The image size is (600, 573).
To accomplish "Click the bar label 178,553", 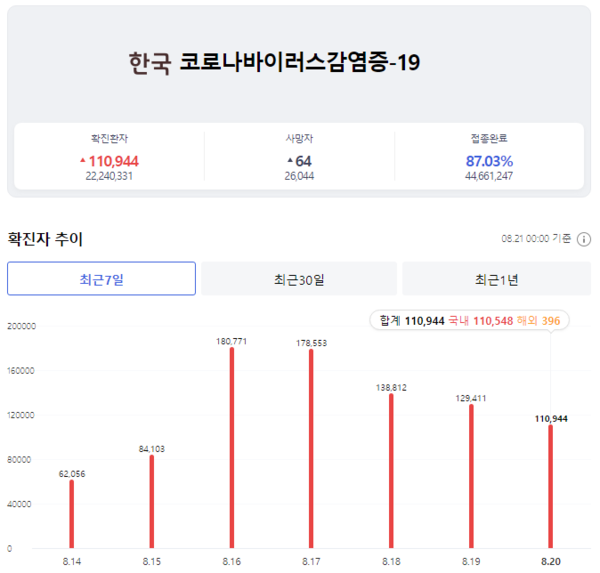I will [x=311, y=343].
